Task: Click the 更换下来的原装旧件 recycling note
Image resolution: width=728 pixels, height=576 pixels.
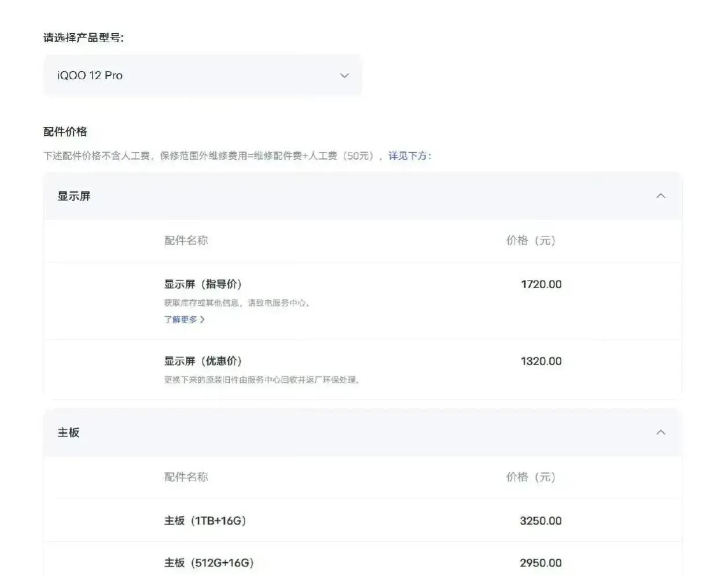Action: 262,380
